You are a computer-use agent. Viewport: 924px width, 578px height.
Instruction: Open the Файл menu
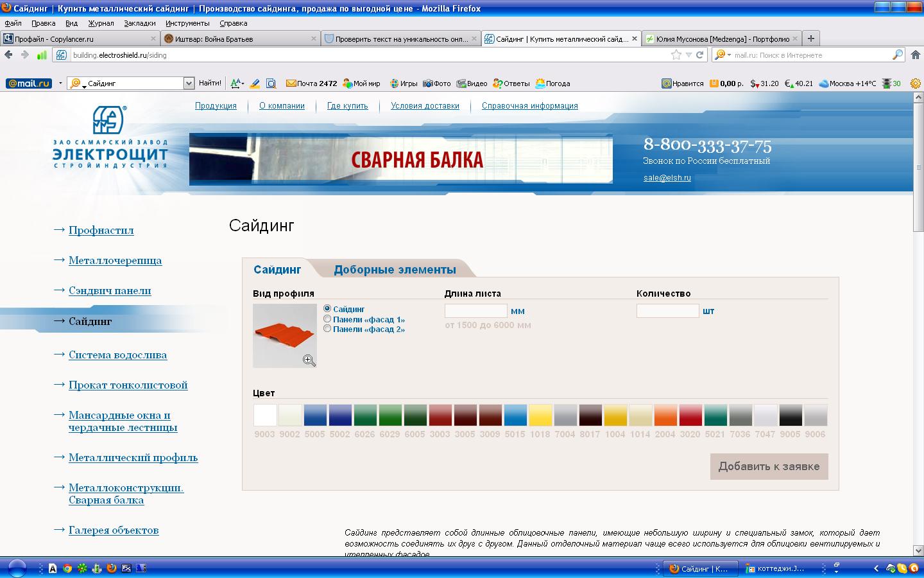tap(13, 23)
